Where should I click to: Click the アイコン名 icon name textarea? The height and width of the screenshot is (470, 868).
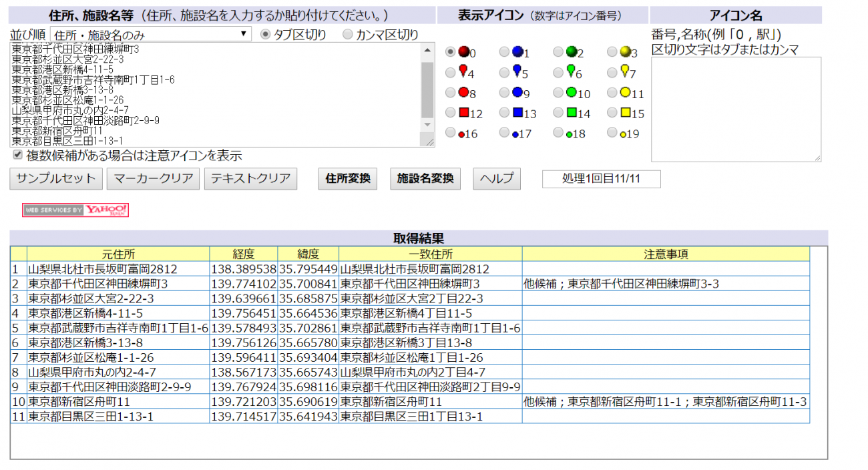[736, 109]
